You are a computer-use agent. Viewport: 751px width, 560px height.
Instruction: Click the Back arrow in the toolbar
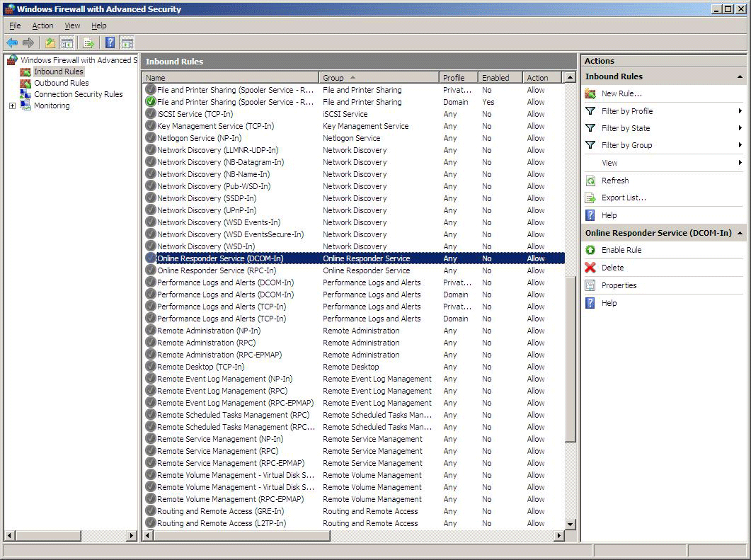click(x=12, y=43)
